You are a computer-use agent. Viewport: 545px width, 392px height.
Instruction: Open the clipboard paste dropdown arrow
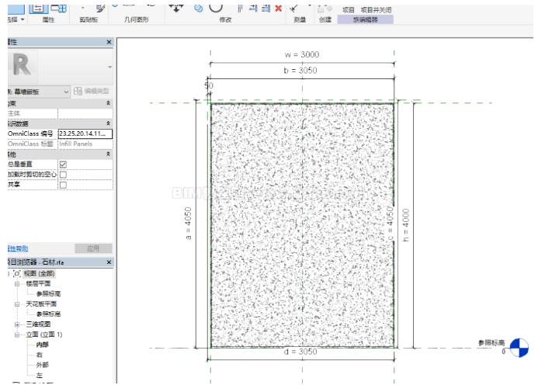83,7
